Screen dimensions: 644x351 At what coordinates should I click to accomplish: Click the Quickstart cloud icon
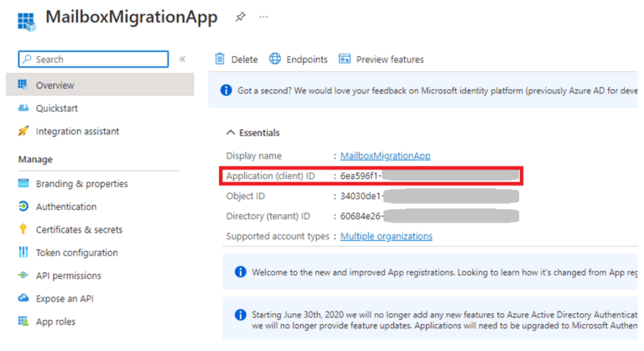point(23,107)
